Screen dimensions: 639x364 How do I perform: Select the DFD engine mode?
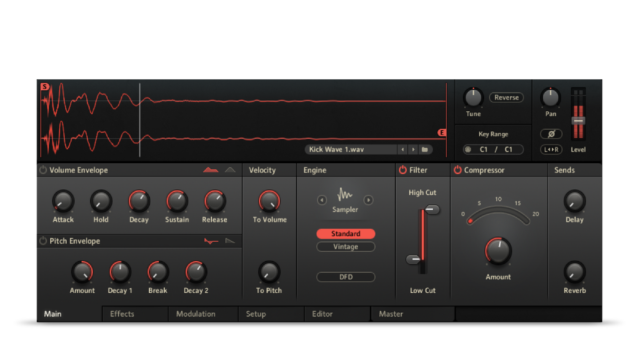346,277
